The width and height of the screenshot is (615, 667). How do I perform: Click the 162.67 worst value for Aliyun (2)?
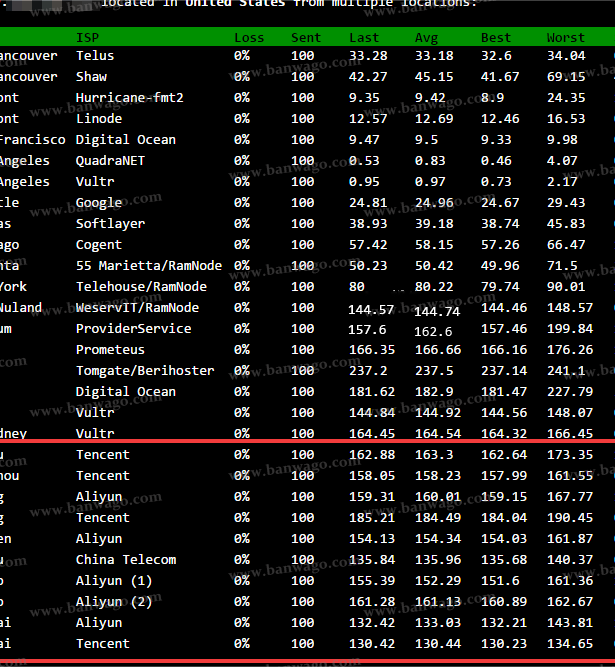pyautogui.click(x=570, y=602)
